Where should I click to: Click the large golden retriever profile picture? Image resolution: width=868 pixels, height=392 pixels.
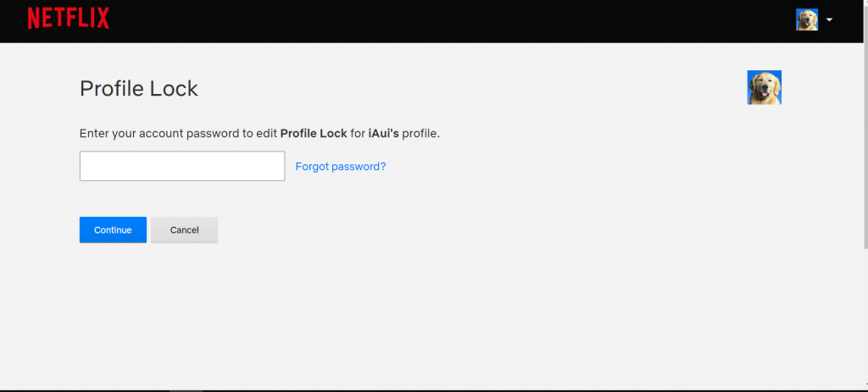pyautogui.click(x=764, y=87)
